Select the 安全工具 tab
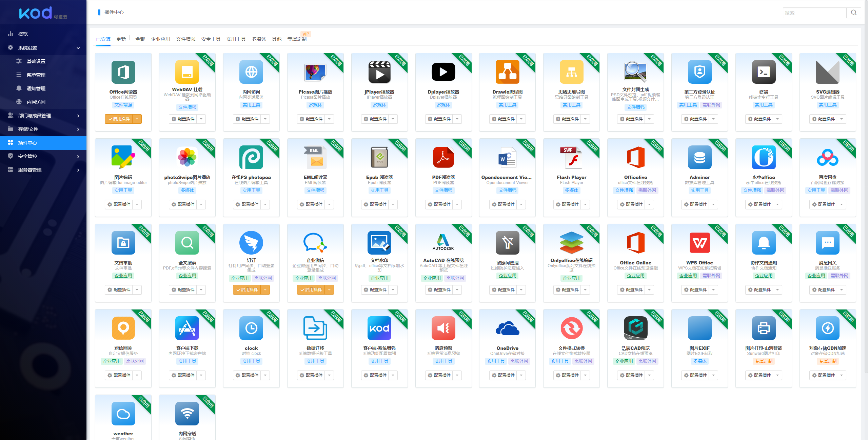The image size is (868, 440). (211, 39)
